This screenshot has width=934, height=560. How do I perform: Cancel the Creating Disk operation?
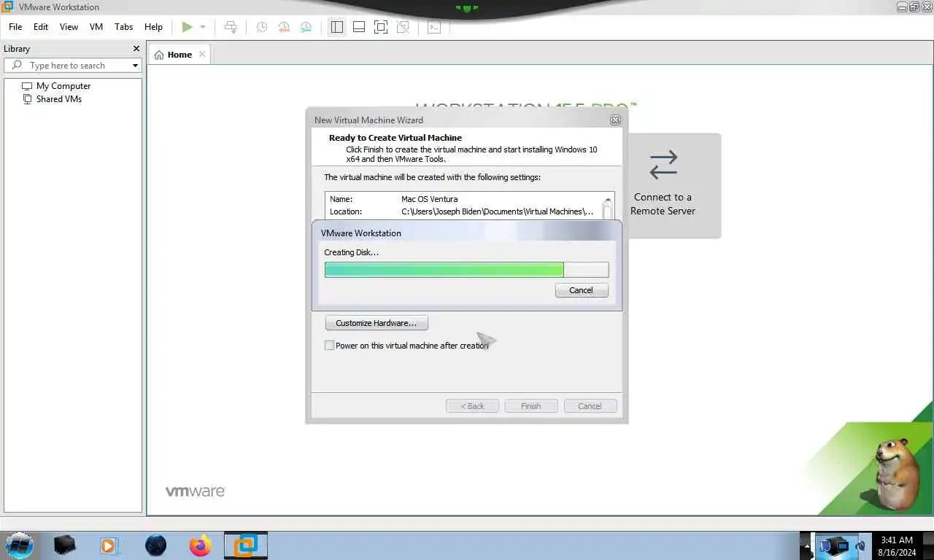pyautogui.click(x=581, y=290)
